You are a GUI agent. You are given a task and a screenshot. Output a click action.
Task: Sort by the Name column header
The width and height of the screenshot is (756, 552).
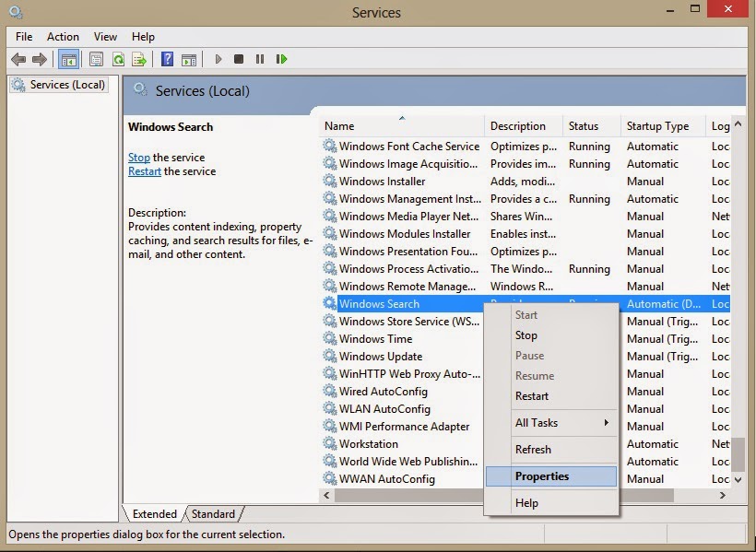402,126
